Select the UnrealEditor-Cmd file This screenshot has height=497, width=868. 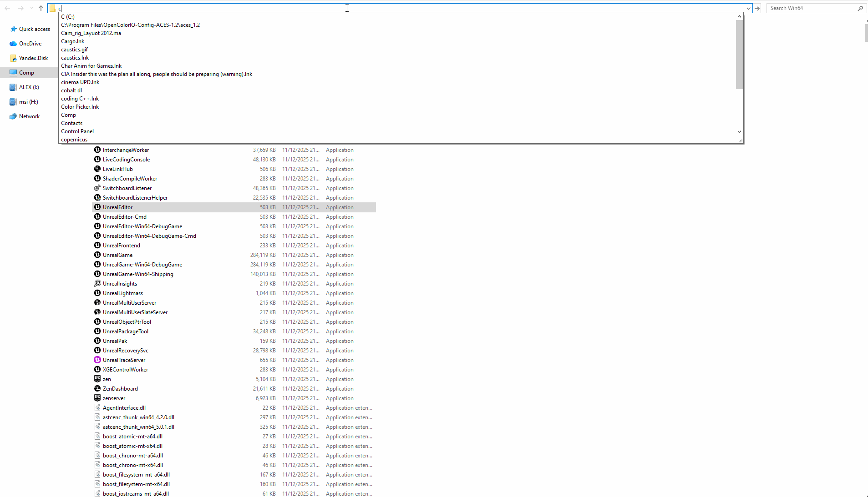point(125,217)
